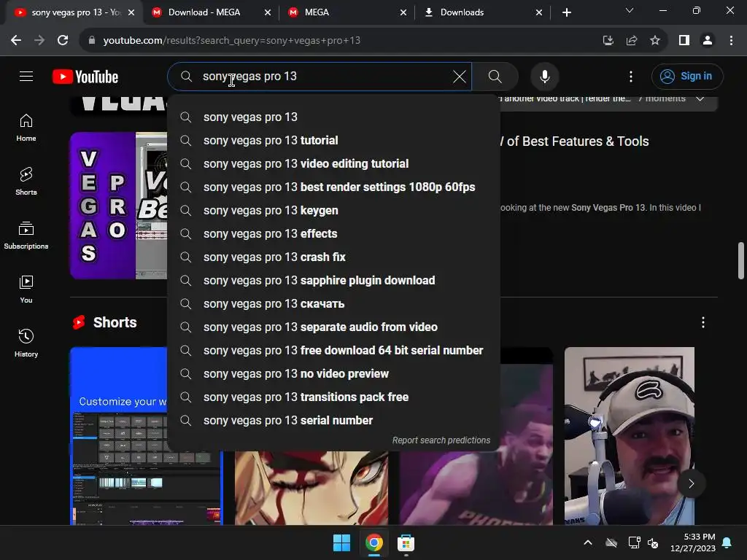This screenshot has height=560, width=747.
Task: Click Report search predictions link
Action: click(x=441, y=440)
